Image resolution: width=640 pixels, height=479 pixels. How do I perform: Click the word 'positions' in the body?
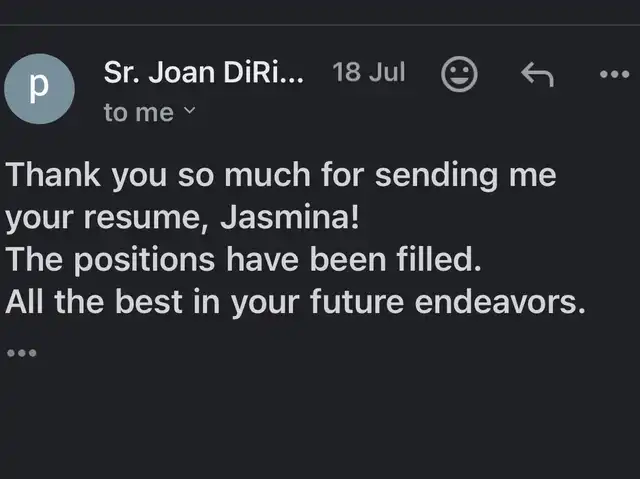[x=144, y=260]
